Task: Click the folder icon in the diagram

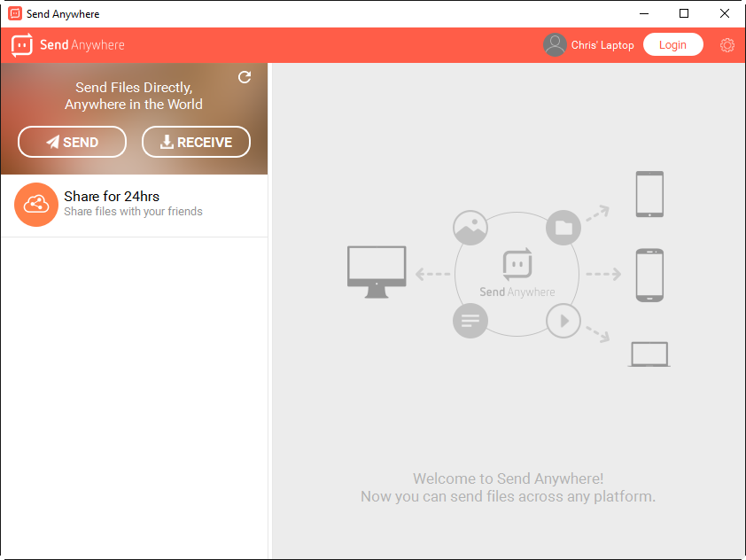Action: click(563, 228)
